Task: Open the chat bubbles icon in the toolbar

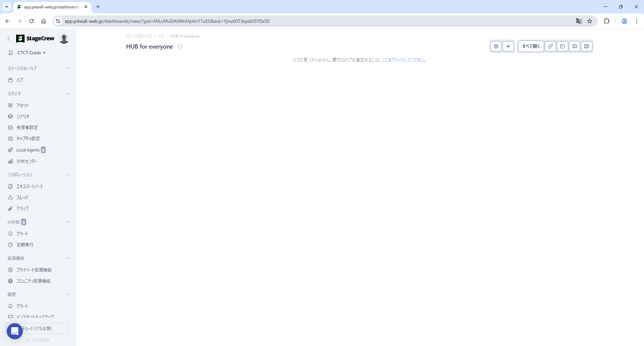Action: click(x=575, y=46)
